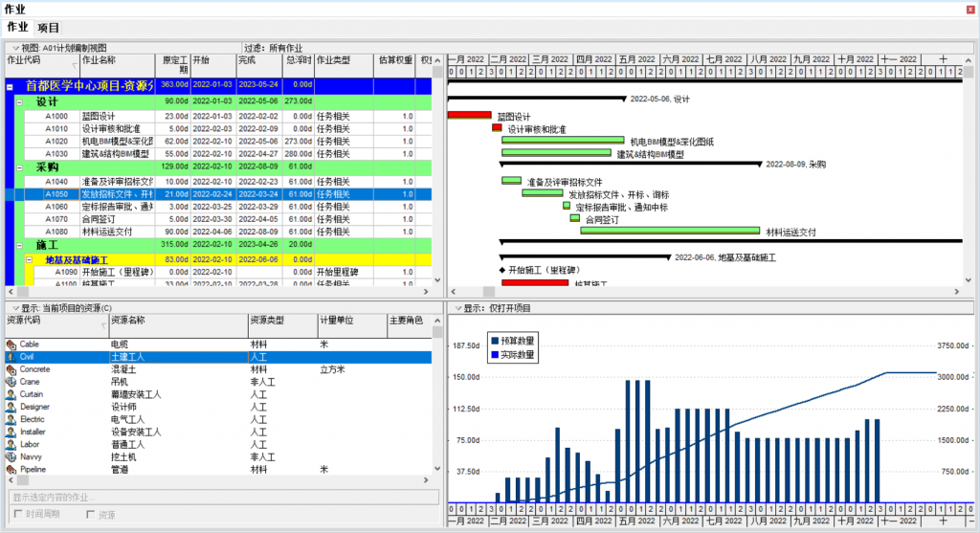Click the green 材料运送交付 Gantt bar

[670, 231]
